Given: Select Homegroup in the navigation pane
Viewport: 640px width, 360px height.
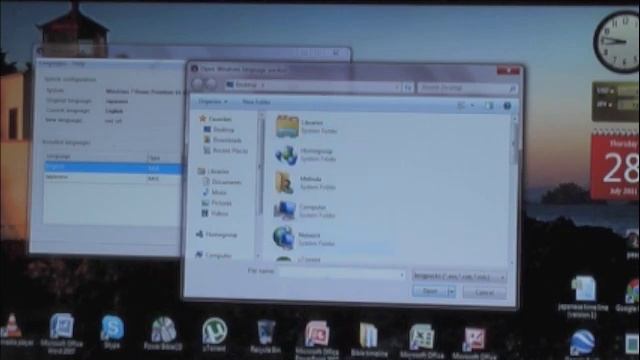Looking at the screenshot, I should pos(217,235).
